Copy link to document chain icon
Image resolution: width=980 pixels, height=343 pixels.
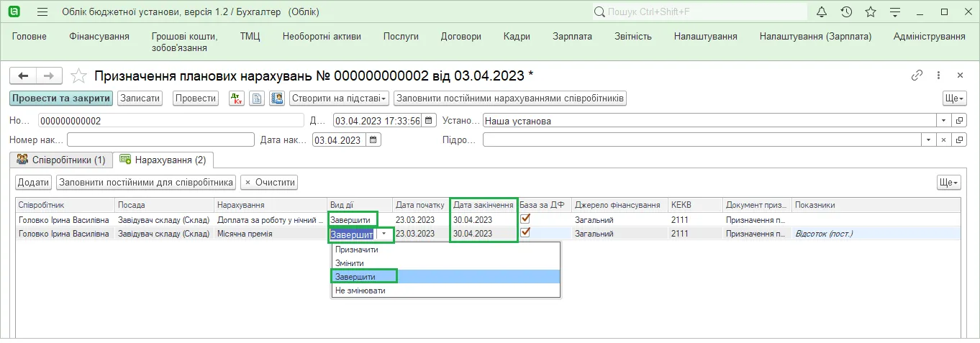(x=917, y=76)
